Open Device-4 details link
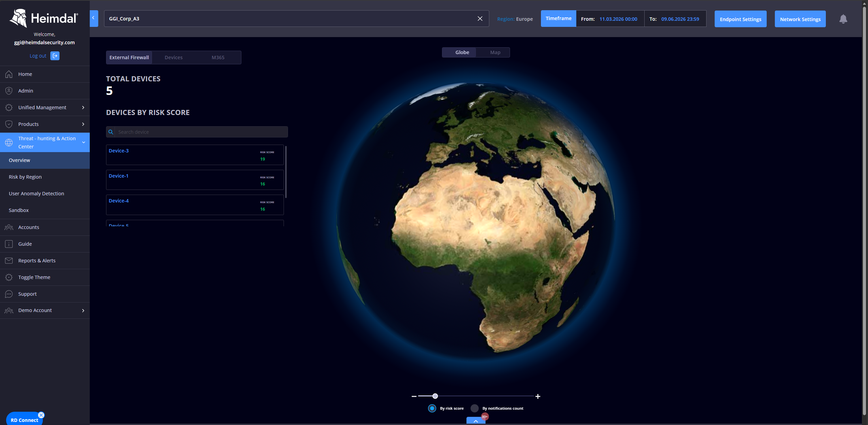This screenshot has height=425, width=868. pos(119,201)
